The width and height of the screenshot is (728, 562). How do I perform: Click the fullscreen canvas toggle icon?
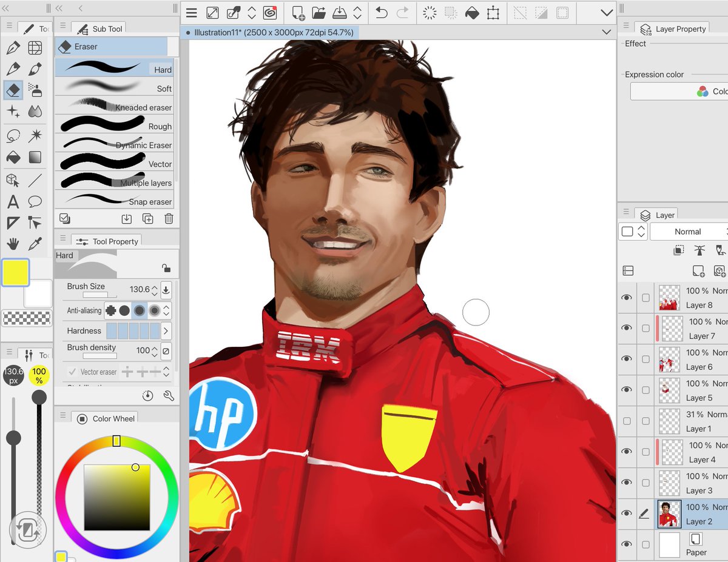point(212,13)
